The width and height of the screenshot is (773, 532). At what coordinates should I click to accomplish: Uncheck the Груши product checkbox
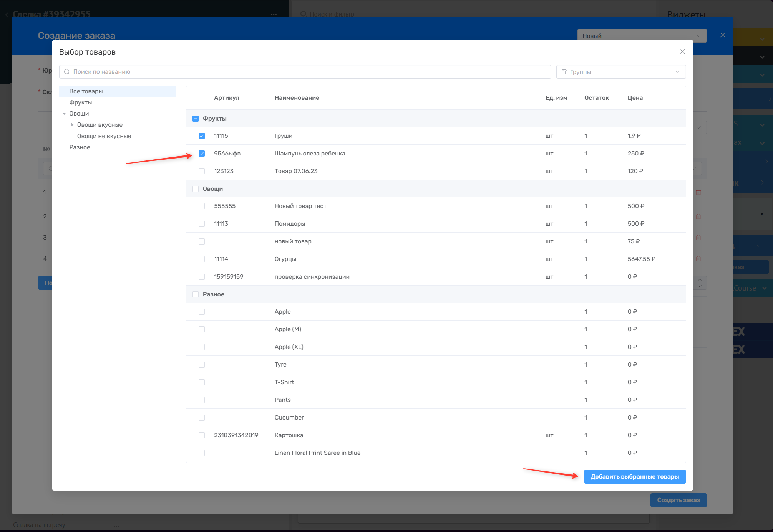202,136
